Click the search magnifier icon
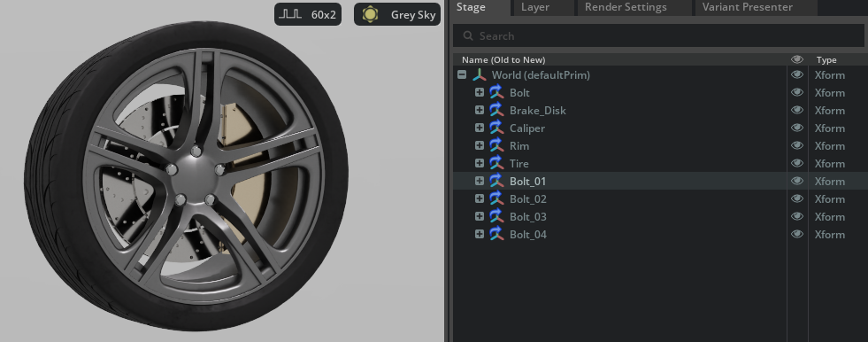The width and height of the screenshot is (868, 342). pos(468,36)
